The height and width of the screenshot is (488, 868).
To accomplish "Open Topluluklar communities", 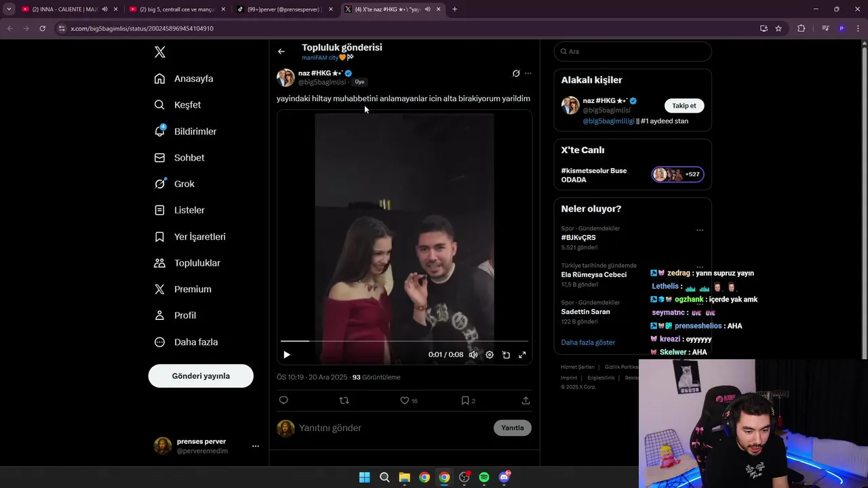I will (x=187, y=263).
